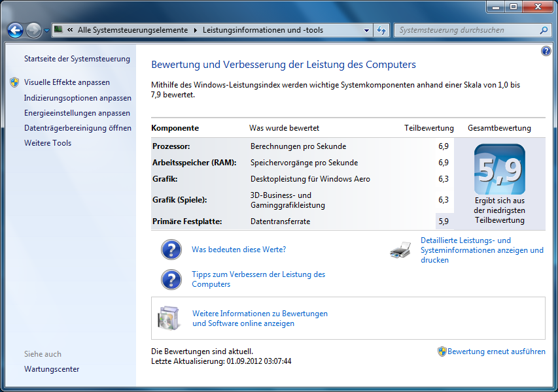Open 'Wartungscenter' link
Viewport: 558px width, 392px height.
click(x=52, y=369)
